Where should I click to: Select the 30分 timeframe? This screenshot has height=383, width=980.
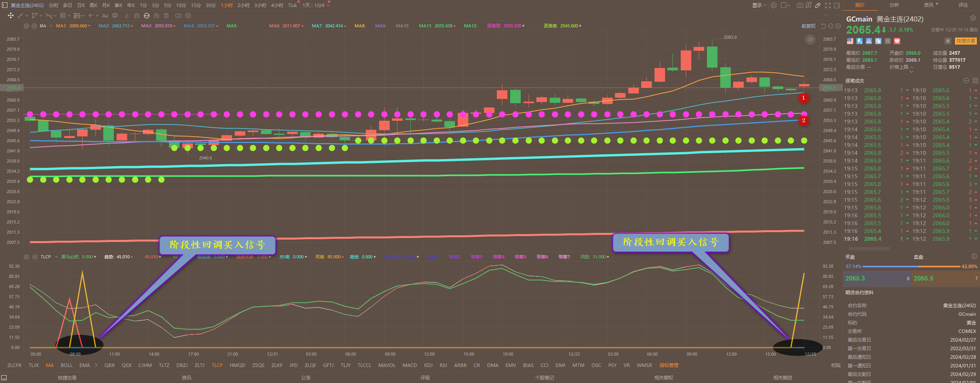(211, 5)
